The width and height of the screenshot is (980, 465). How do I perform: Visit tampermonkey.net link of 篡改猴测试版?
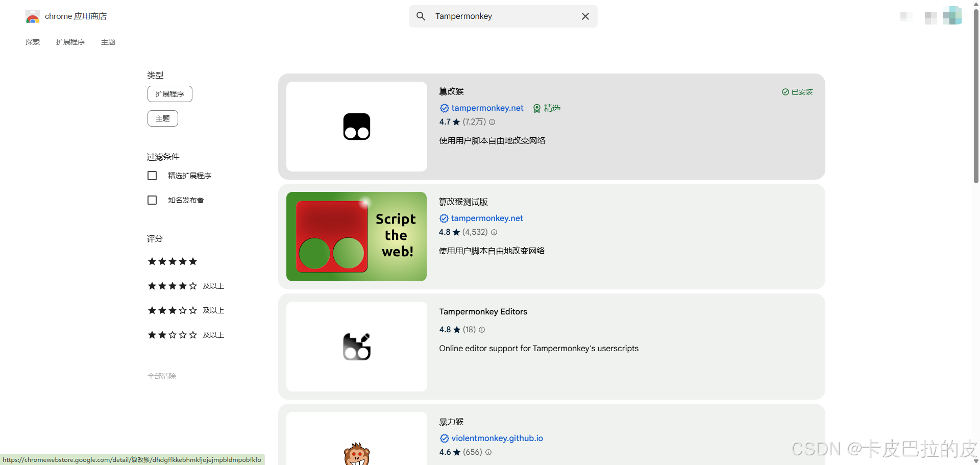[487, 218]
